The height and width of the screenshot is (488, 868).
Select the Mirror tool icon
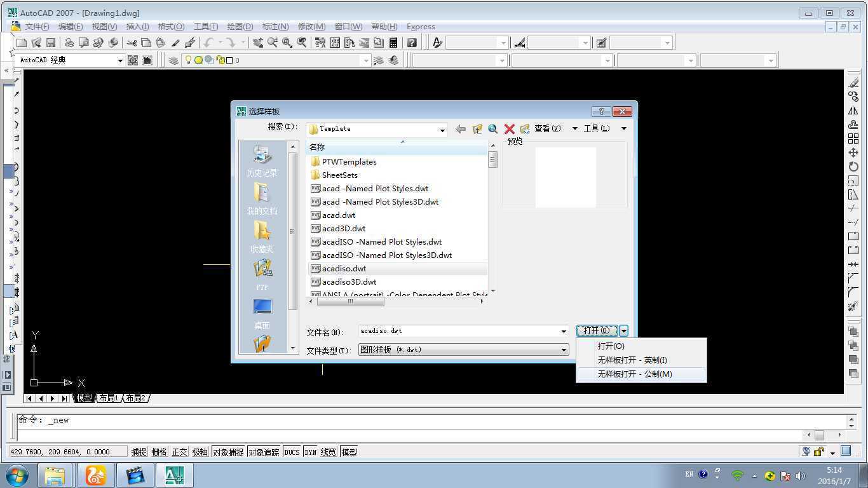tap(853, 111)
